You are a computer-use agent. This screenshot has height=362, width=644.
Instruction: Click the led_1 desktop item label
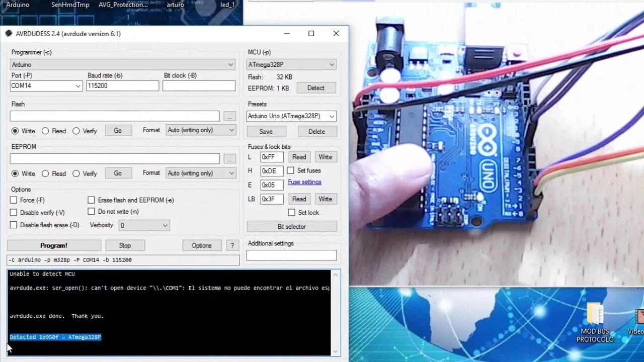click(x=227, y=5)
